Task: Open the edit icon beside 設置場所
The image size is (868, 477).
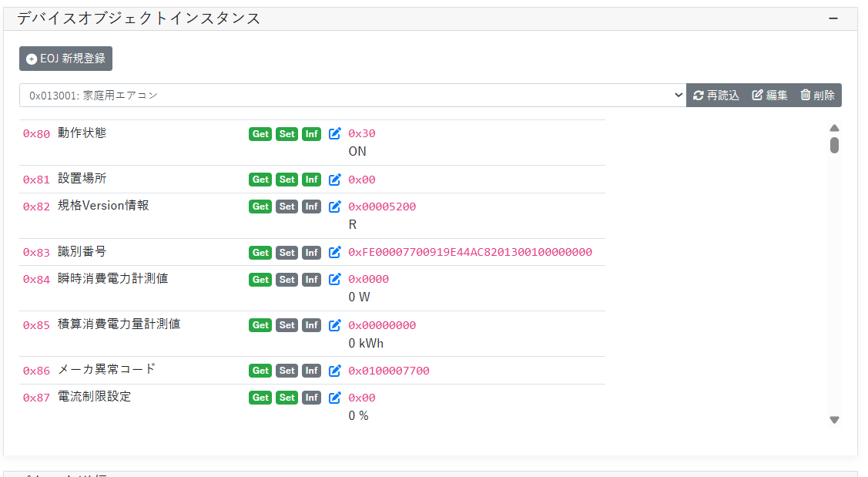Action: (x=334, y=179)
